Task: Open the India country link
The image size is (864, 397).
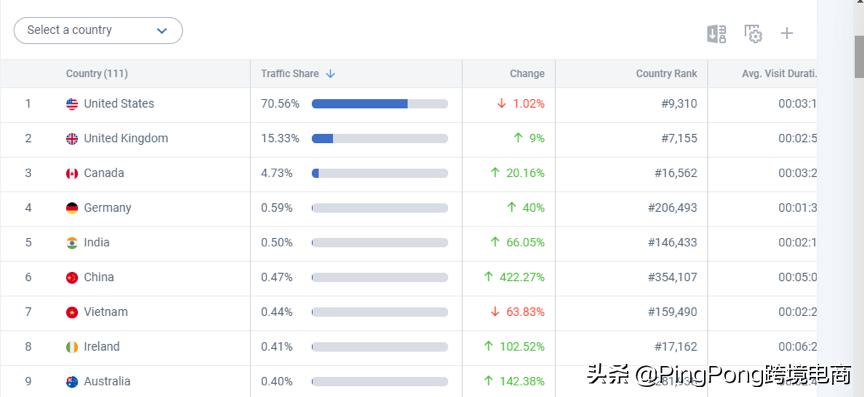Action: click(96, 243)
